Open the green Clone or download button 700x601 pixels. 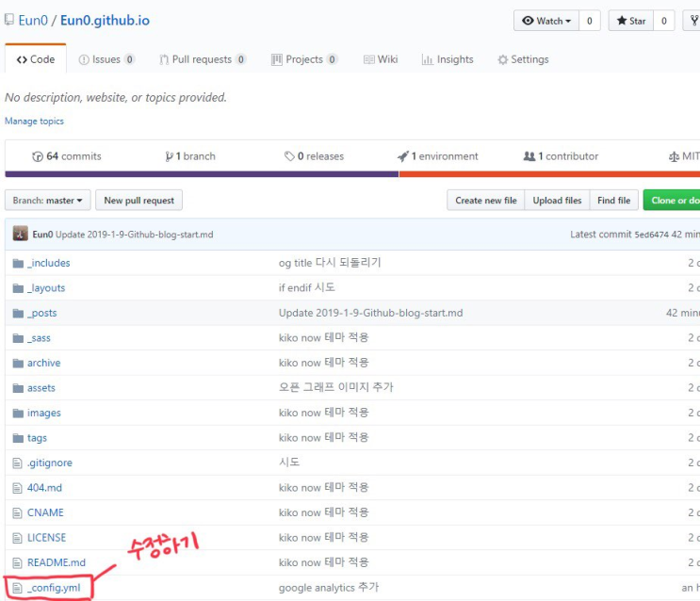tap(672, 200)
